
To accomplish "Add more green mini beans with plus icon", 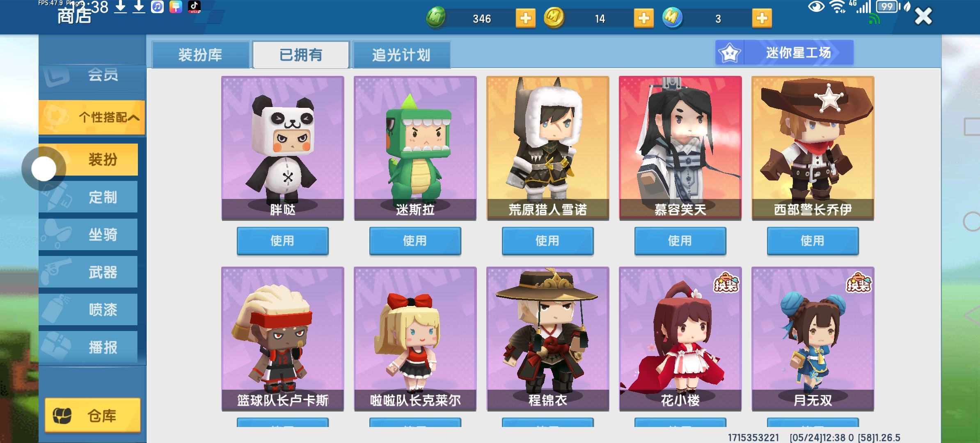I will click(x=525, y=18).
